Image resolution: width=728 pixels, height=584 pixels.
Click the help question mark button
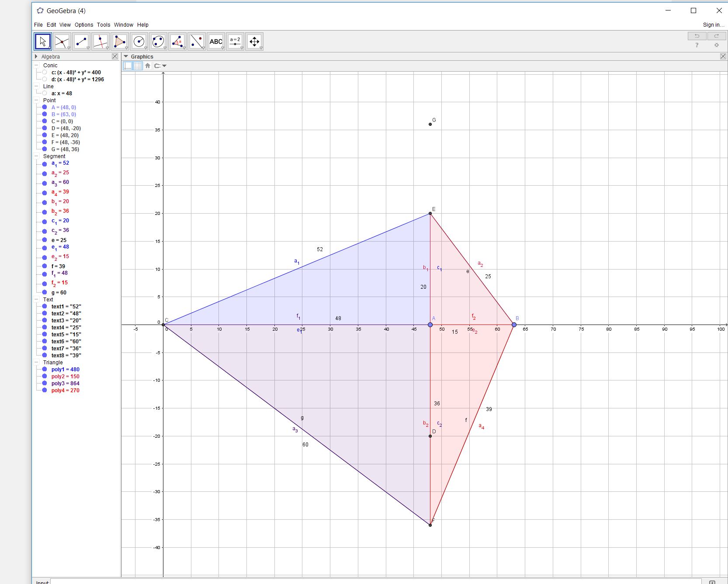click(697, 45)
